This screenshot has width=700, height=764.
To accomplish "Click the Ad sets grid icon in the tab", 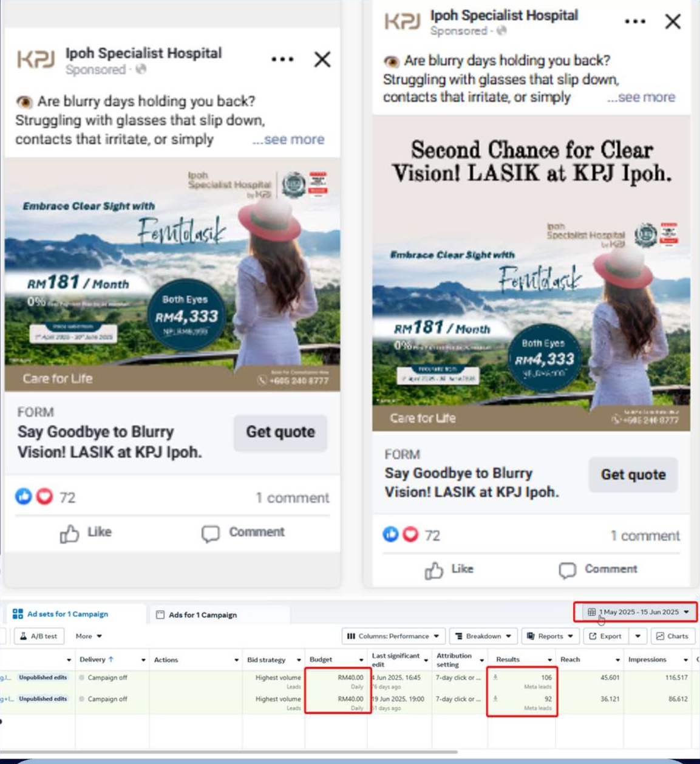I will point(18,614).
